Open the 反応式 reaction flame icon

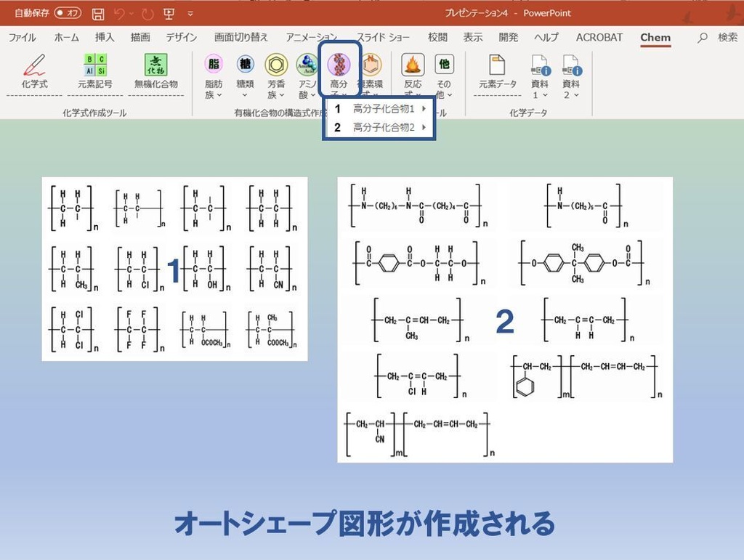(413, 65)
